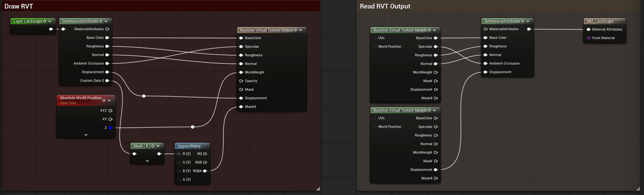
Task: Select the Absolute World Position Input Data subtitle
Action: point(68,103)
